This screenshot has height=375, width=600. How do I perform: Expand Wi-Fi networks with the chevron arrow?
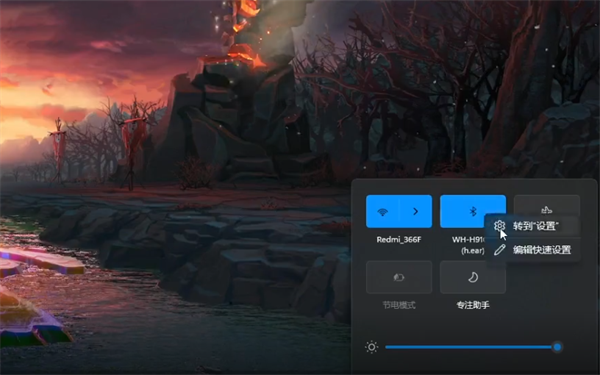coord(416,211)
